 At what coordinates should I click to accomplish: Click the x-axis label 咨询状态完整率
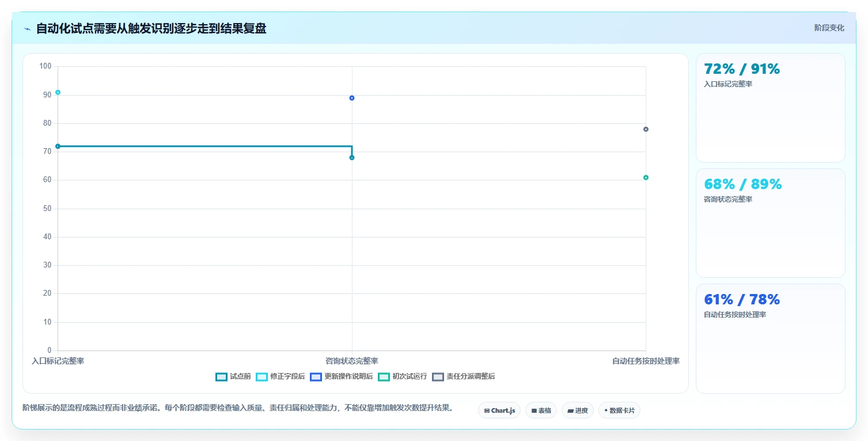(352, 361)
